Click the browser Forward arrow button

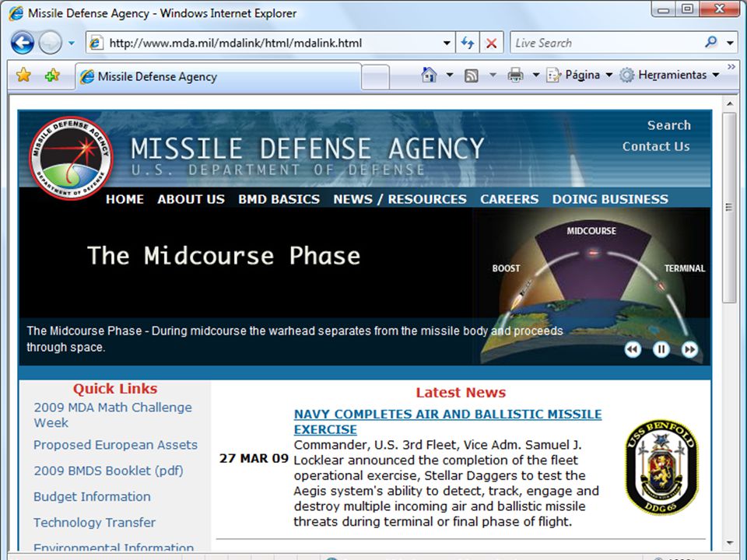pos(50,43)
